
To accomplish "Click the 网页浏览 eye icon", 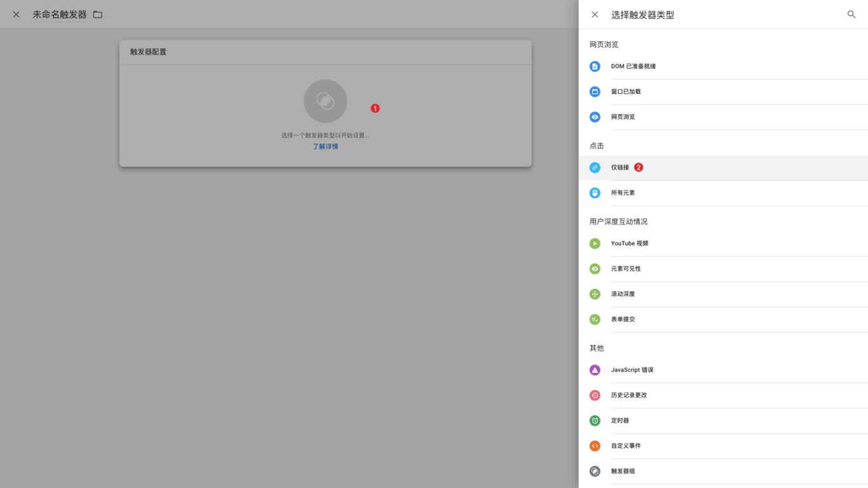I will click(595, 117).
